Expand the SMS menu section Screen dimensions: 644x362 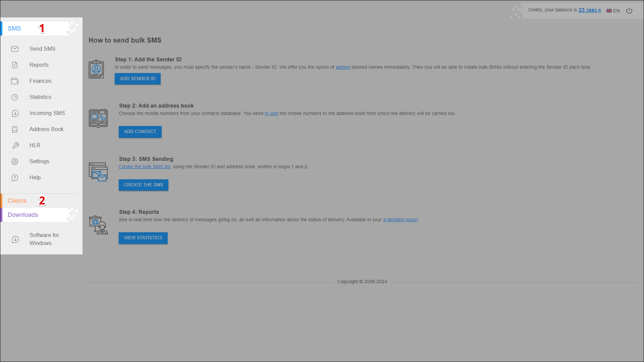coord(14,28)
